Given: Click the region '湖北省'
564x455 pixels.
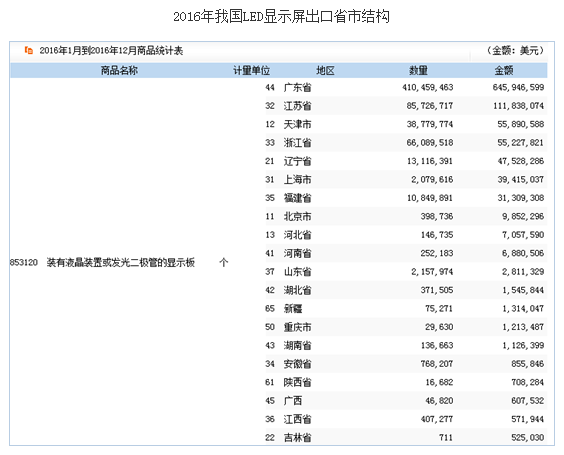Looking at the screenshot, I should (x=297, y=290).
